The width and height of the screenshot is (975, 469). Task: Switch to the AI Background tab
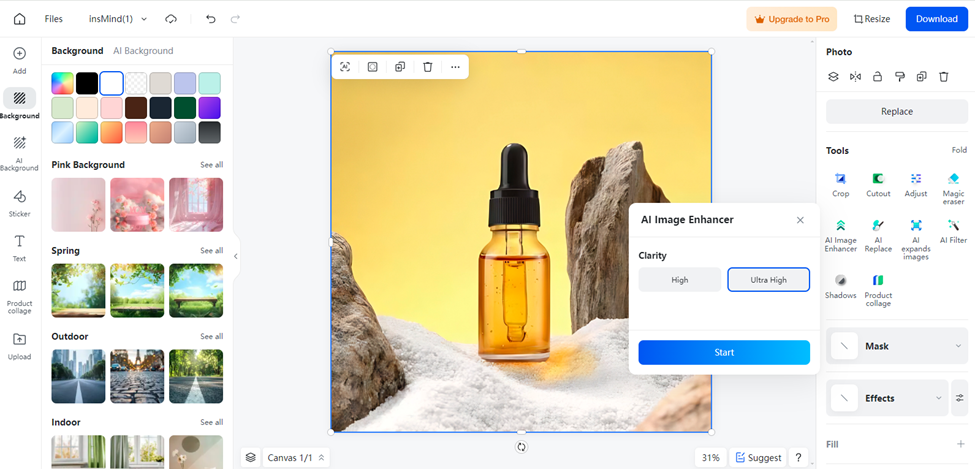click(x=143, y=51)
